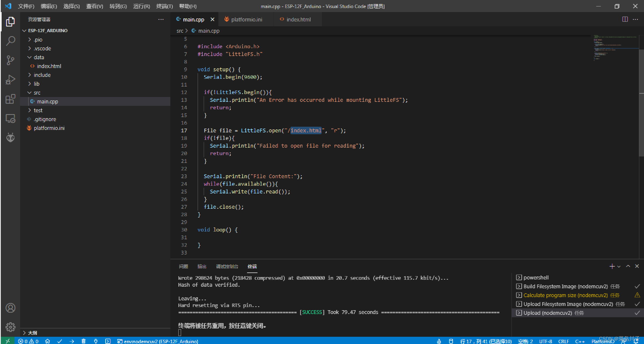Expand the .pio folder

(x=38, y=40)
